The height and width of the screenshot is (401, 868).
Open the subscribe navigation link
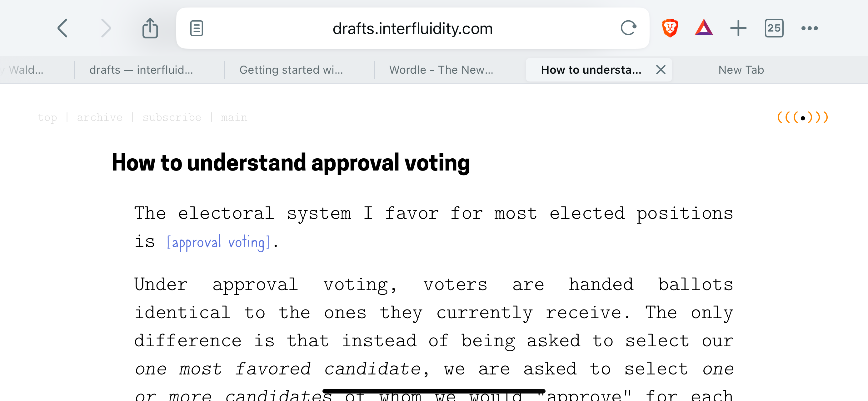pos(172,117)
